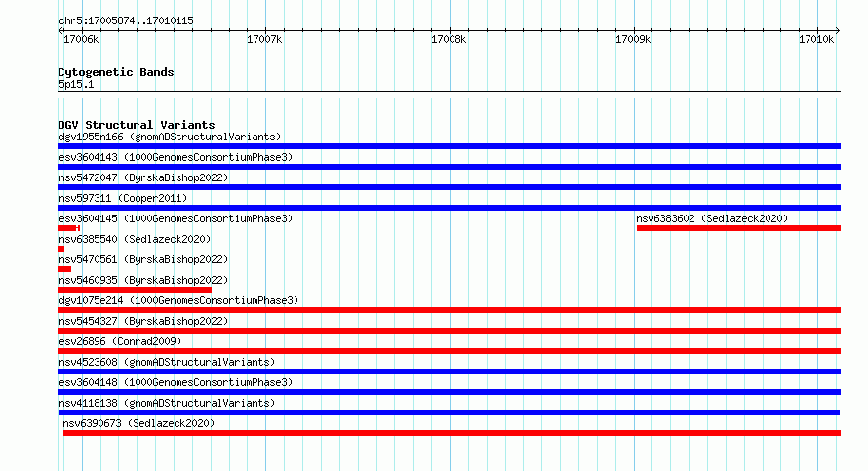
Task: Click the right arrow of the ruler
Action: pos(838,31)
